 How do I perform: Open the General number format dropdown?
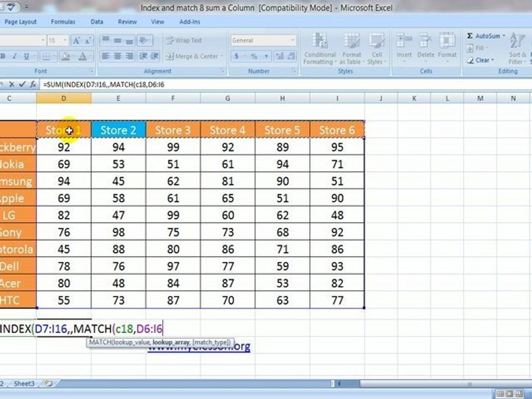293,40
